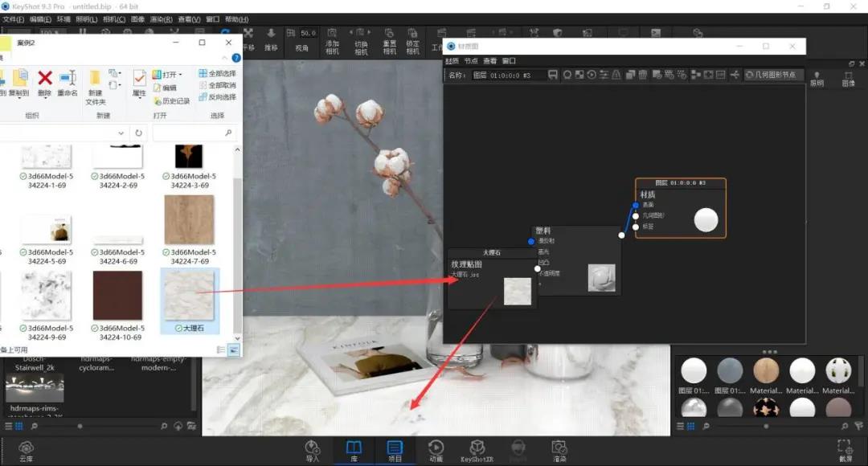Open 编辑(E) menu in KeyShot
This screenshot has height=466, width=868.
coord(40,19)
